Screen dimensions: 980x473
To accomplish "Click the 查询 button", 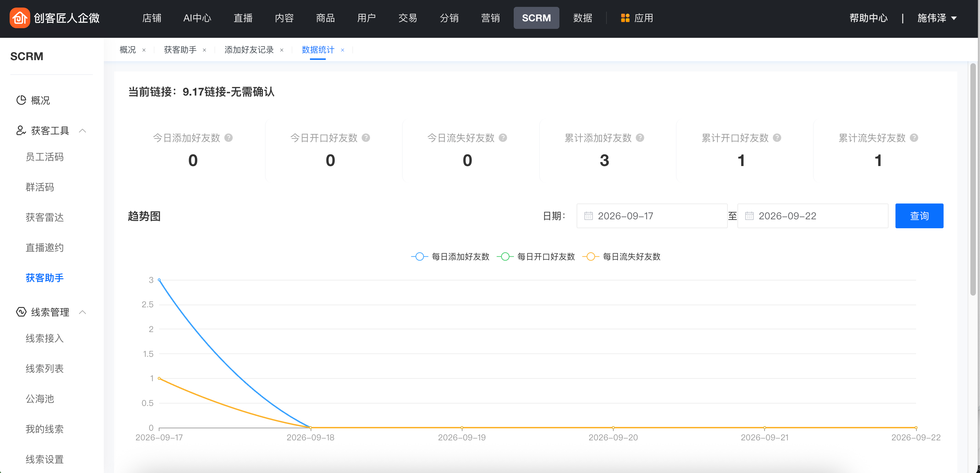I will click(x=919, y=216).
